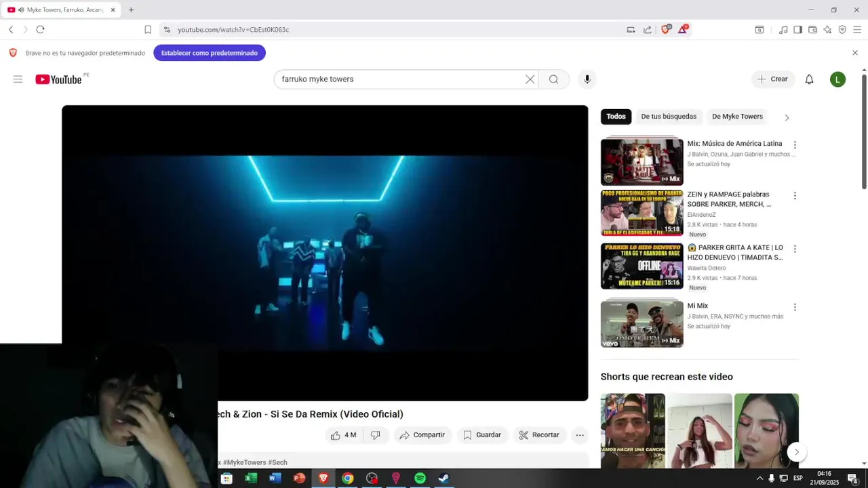Open a new browser tab
The height and width of the screenshot is (488, 868).
(131, 9)
